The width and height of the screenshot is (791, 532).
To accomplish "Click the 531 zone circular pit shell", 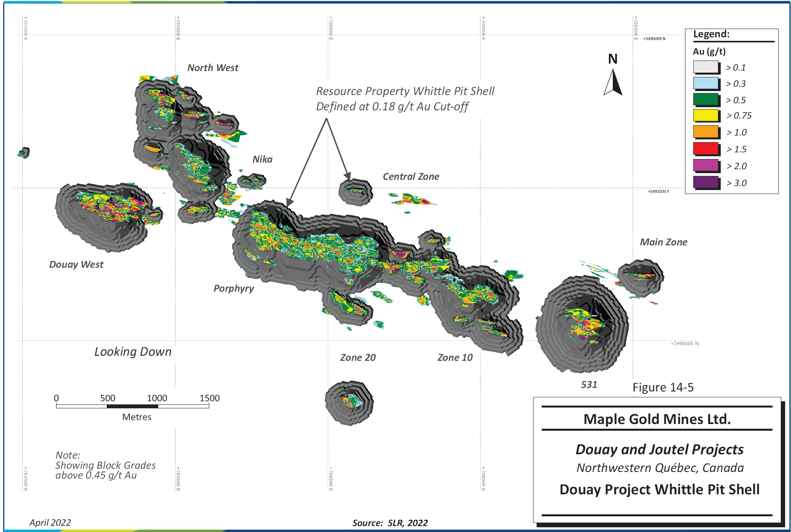I will coord(582,324).
